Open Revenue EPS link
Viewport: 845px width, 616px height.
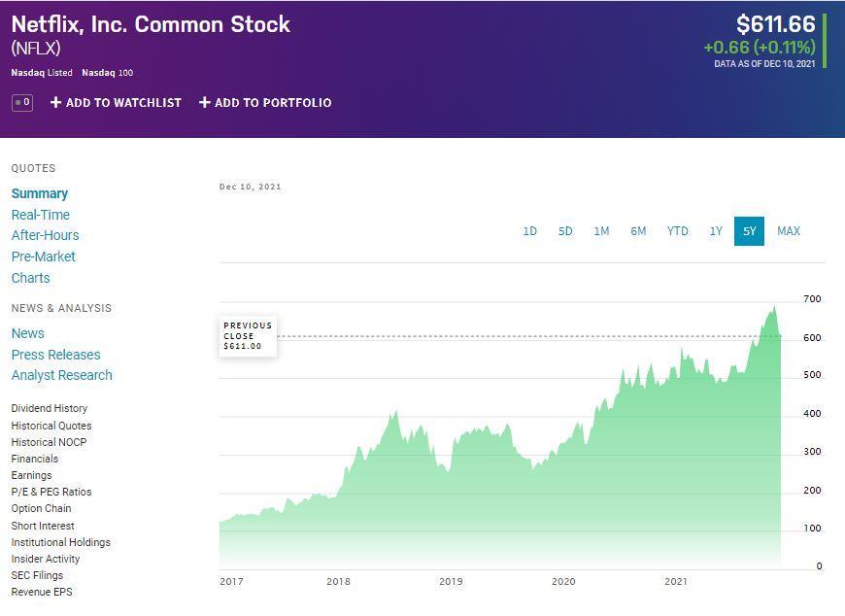click(x=42, y=592)
